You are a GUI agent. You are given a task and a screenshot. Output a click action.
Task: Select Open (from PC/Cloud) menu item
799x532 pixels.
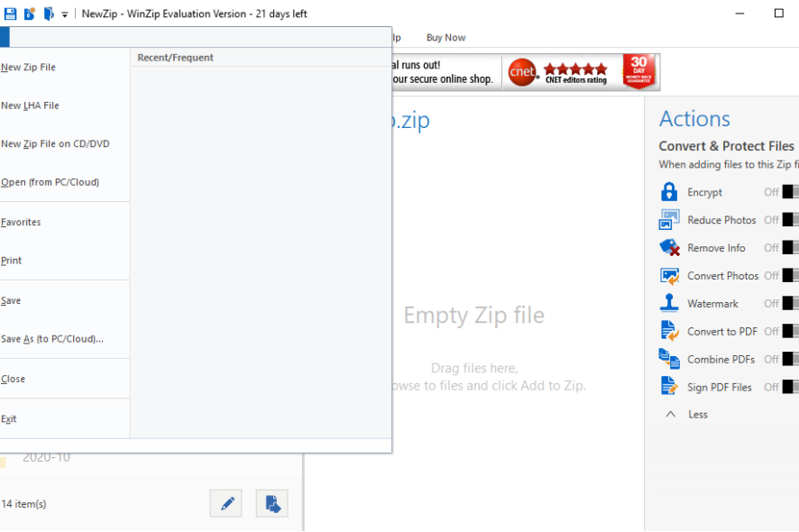pos(65,182)
